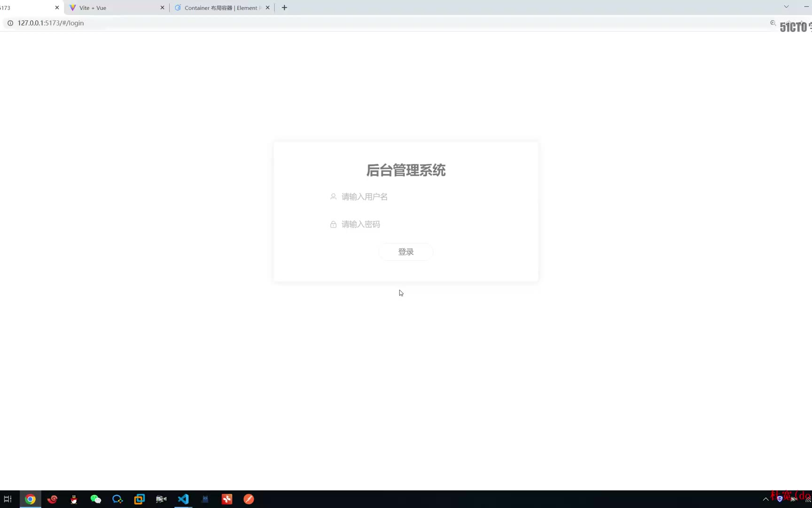Screen dimensions: 812x508
Task: Launch QQ penguin from the taskbar
Action: pyautogui.click(x=74, y=499)
